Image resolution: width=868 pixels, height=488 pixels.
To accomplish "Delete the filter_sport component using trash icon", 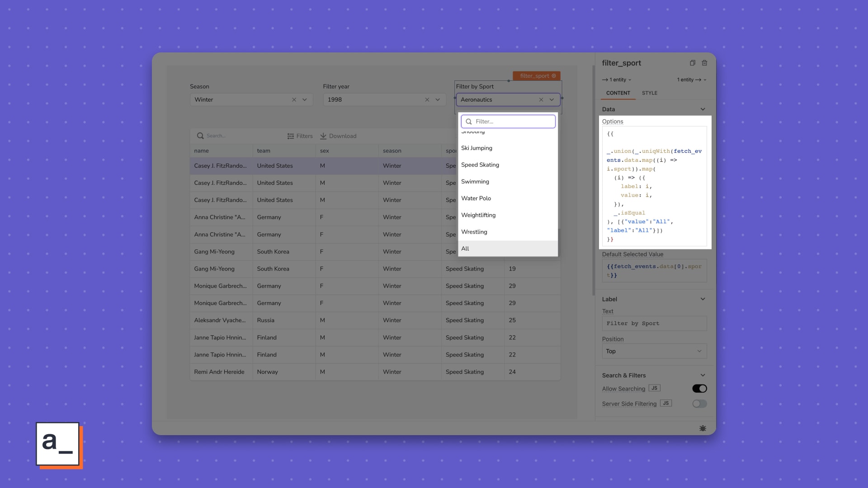I will (x=704, y=63).
